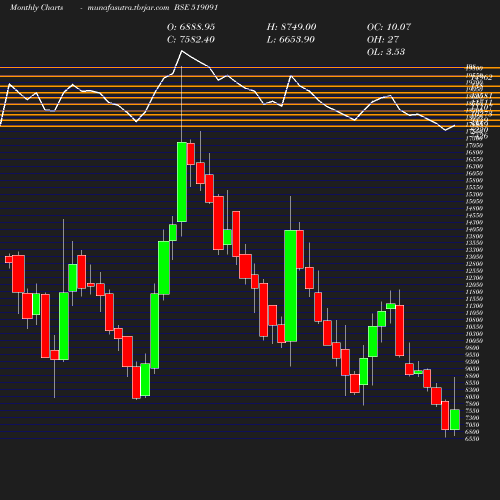Click the 12800 price axis label

click(474, 264)
